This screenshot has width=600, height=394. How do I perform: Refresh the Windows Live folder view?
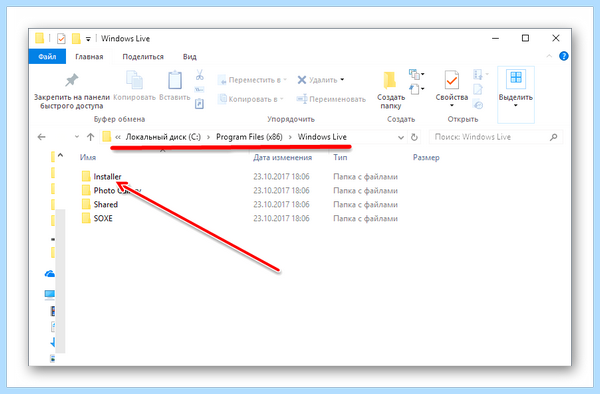(x=414, y=137)
